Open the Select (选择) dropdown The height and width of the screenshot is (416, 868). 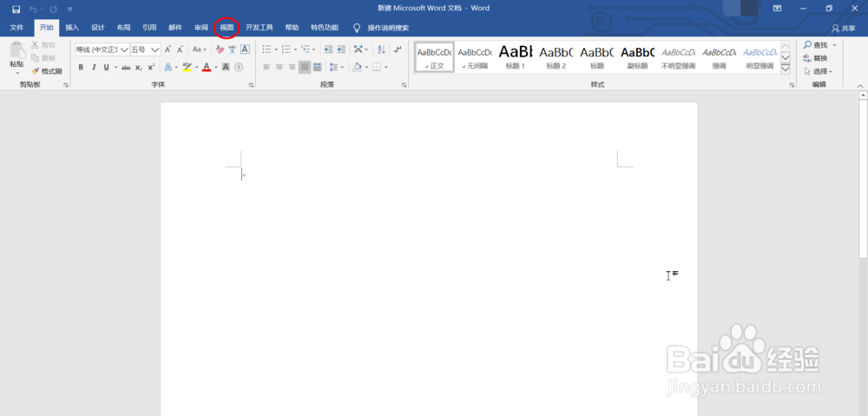[819, 71]
